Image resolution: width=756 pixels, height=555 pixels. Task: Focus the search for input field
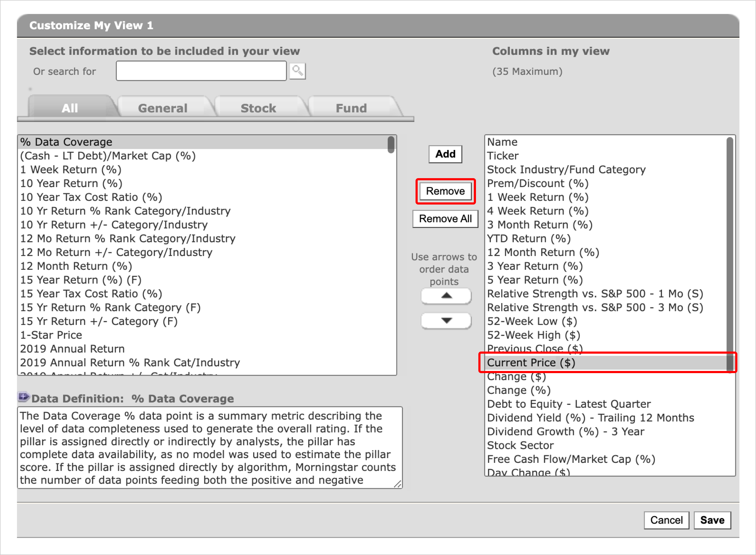(201, 71)
